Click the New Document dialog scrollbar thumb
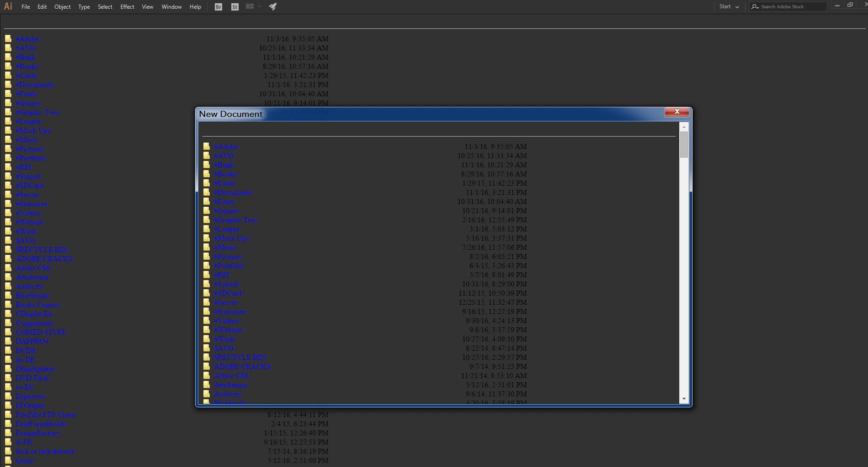Screen dimensions: 868x467 click(x=684, y=144)
